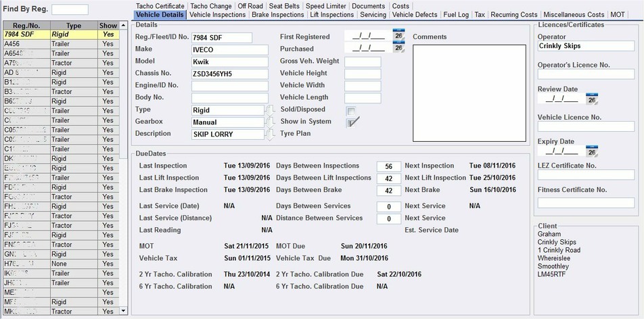Screen dimensions: 644x319
Task: Click the Chassis No. field
Action: click(229, 74)
